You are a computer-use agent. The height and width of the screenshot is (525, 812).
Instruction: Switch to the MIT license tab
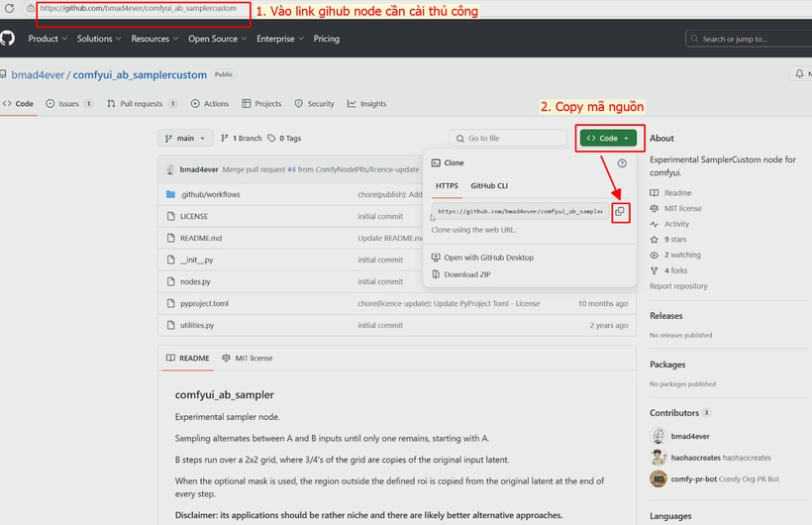[x=247, y=359]
